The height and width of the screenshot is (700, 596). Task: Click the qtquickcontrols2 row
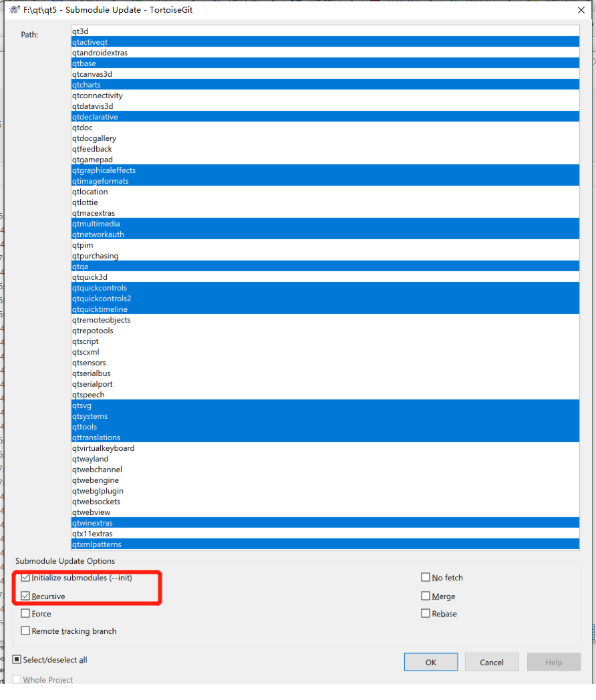325,299
